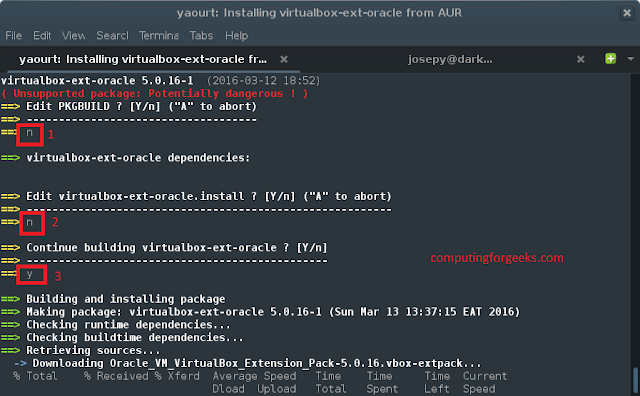Click the highlighted 'y' answer box
640x396 pixels.
coord(32,275)
